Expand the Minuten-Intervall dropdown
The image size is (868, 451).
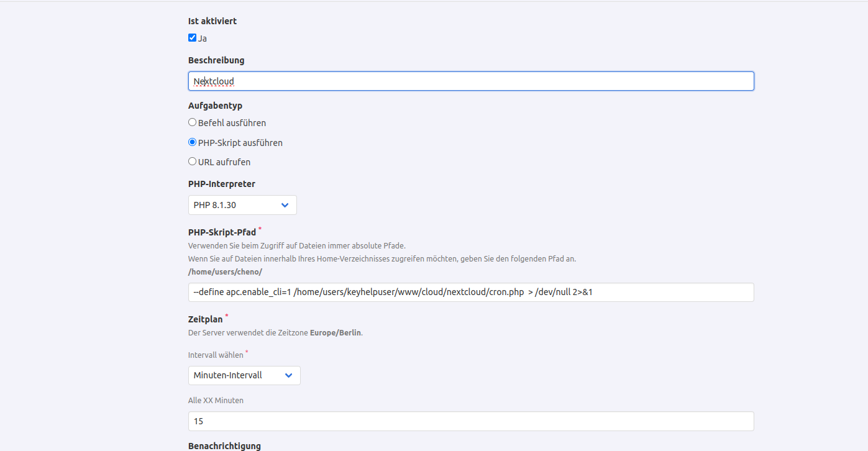click(x=244, y=375)
